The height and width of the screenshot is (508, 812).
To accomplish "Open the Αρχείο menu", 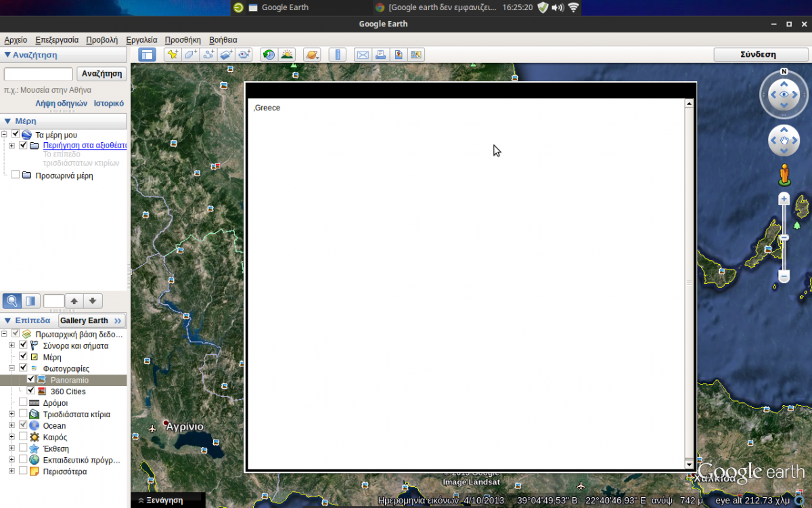I will click(16, 40).
